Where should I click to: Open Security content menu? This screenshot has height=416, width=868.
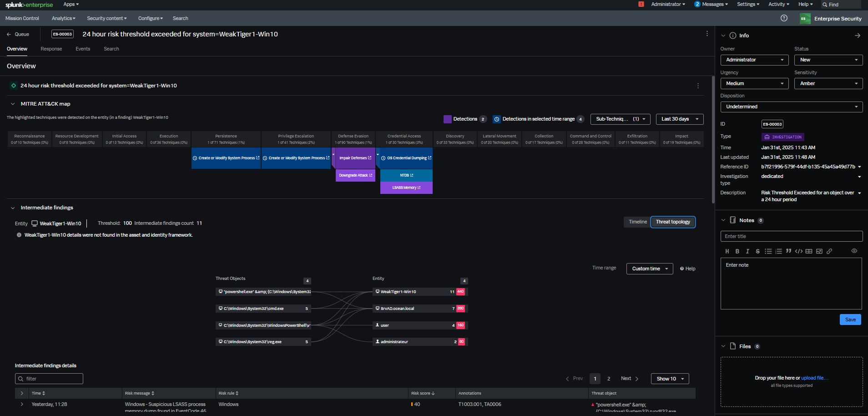[107, 18]
